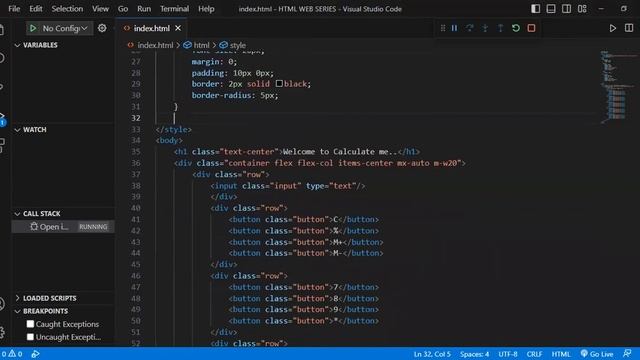This screenshot has height=360, width=640.
Task: Change indentation via Spaces: 4
Action: pos(474,354)
